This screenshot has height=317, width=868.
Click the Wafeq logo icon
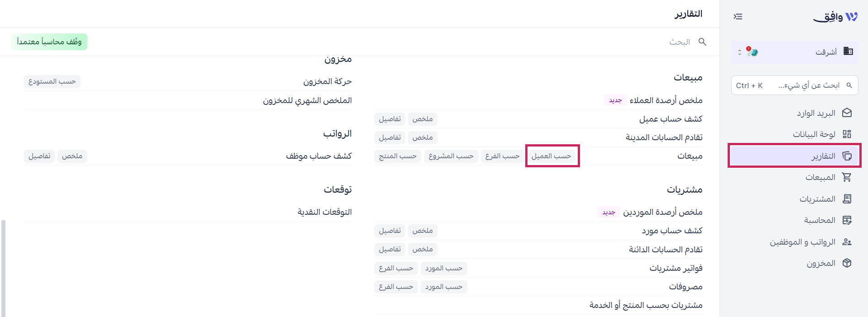tap(851, 17)
